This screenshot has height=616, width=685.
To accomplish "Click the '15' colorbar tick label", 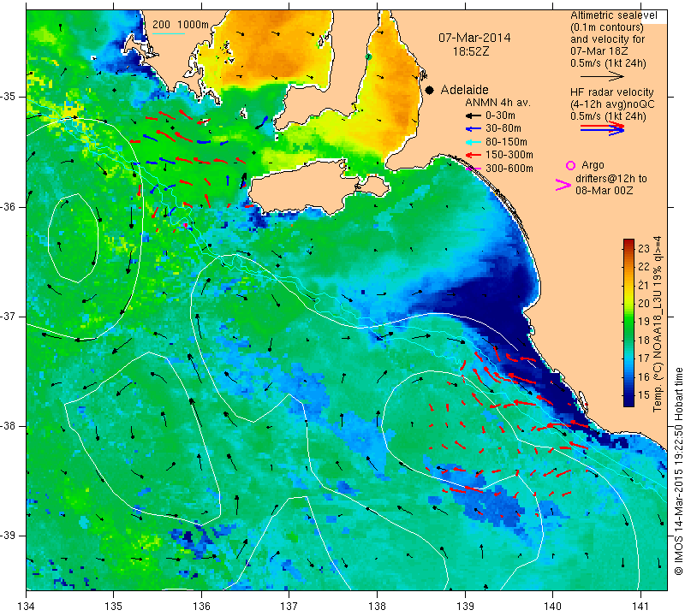I will (644, 394).
